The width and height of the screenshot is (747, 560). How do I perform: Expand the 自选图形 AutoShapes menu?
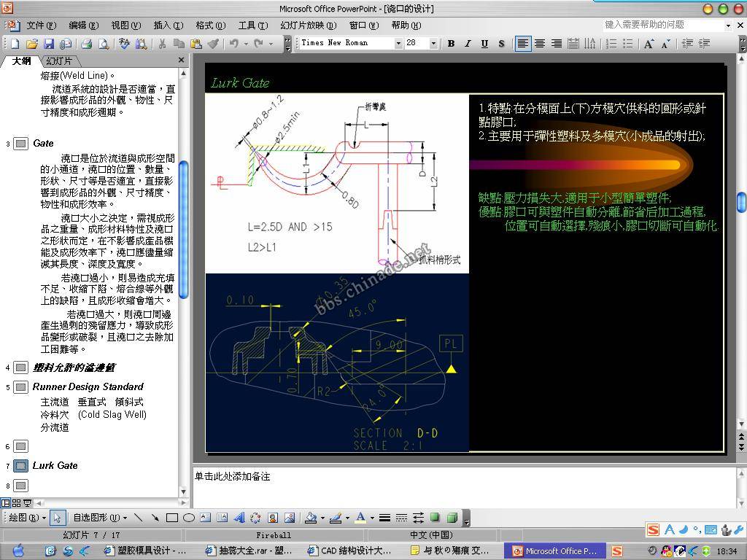pyautogui.click(x=99, y=518)
